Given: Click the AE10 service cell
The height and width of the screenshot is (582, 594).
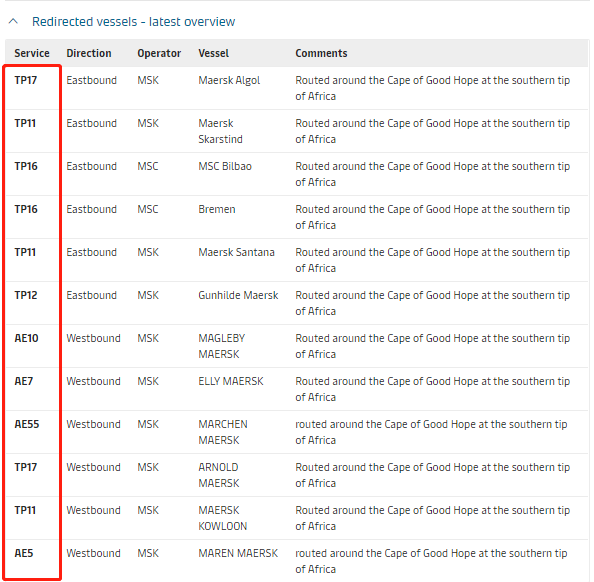Looking at the screenshot, I should point(27,338).
